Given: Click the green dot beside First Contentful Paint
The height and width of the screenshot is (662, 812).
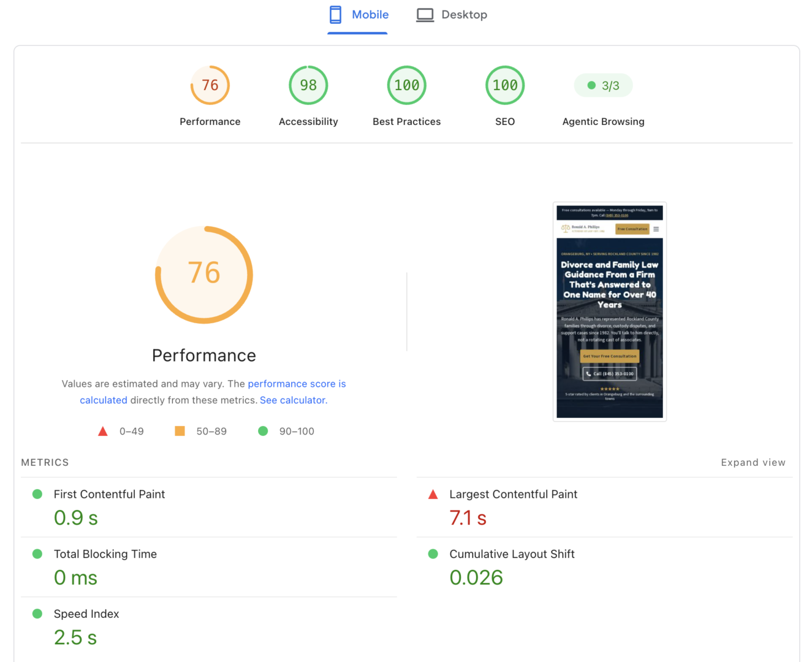Looking at the screenshot, I should coord(37,494).
